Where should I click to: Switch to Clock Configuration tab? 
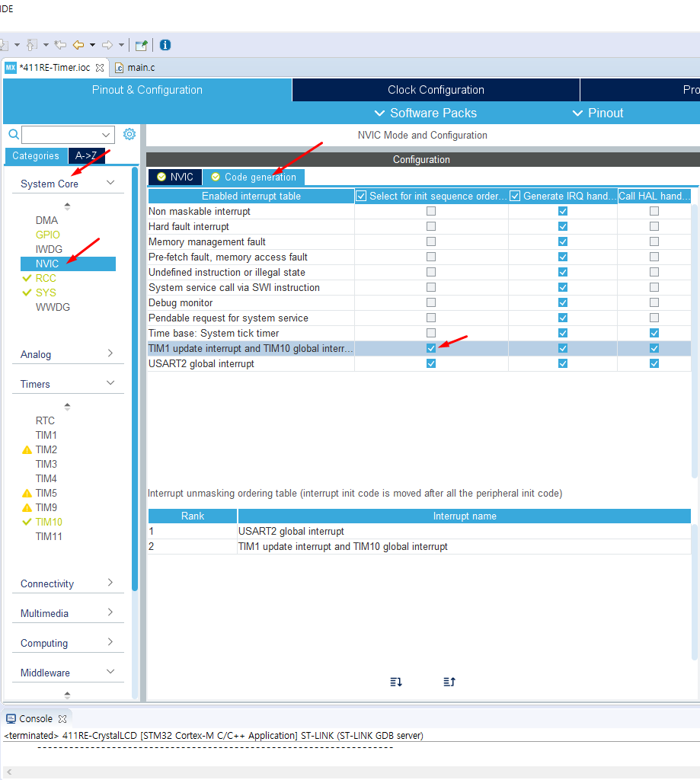tap(436, 90)
